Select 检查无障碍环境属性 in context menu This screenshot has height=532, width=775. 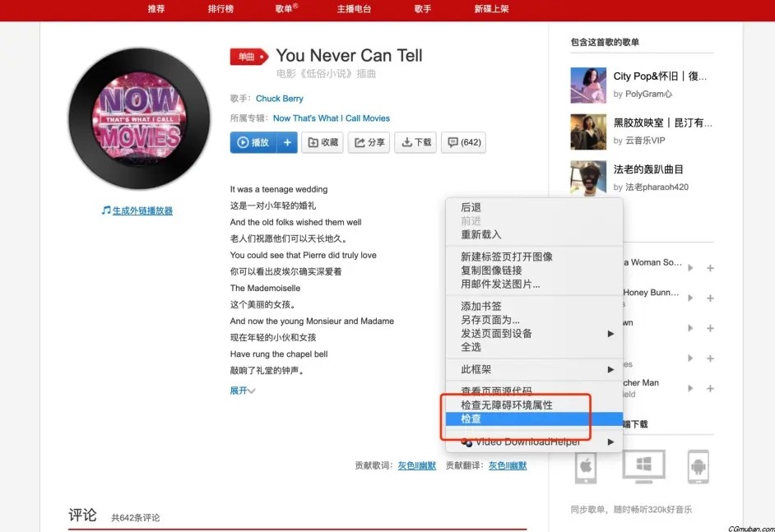tap(534, 405)
